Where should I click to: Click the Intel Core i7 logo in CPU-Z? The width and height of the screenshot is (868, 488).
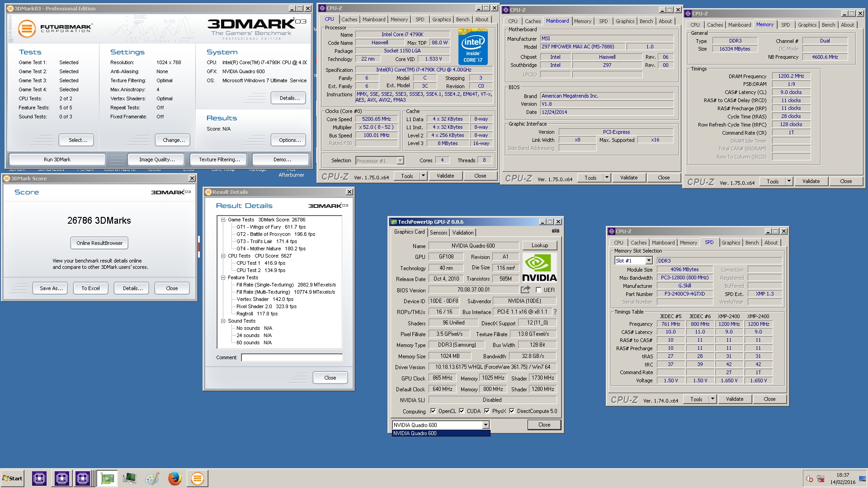coord(473,47)
